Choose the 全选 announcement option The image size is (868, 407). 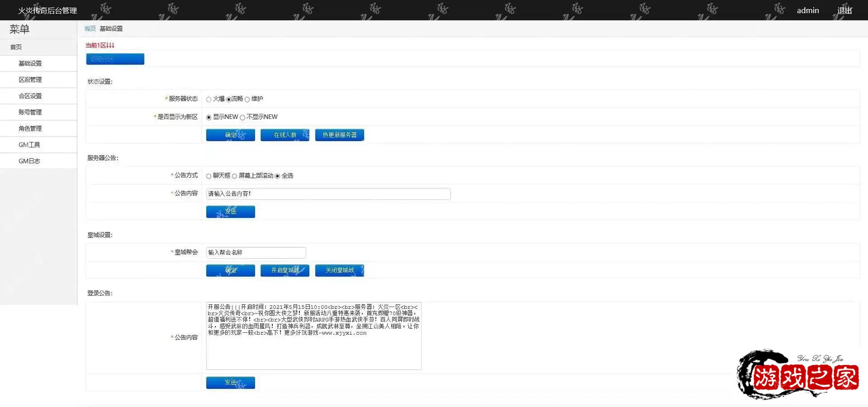point(278,176)
